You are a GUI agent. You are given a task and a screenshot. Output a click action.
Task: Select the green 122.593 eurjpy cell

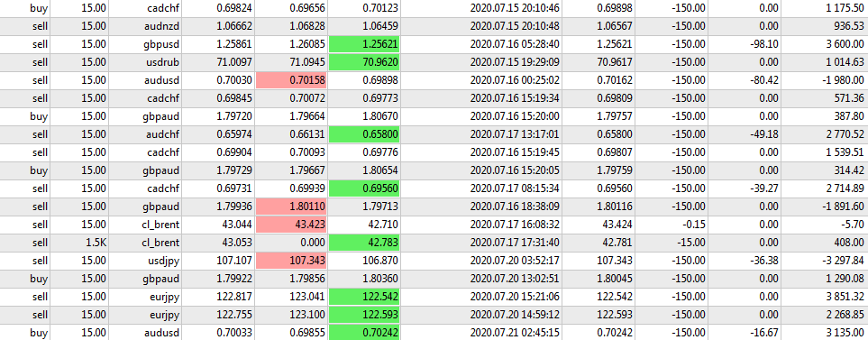(364, 315)
